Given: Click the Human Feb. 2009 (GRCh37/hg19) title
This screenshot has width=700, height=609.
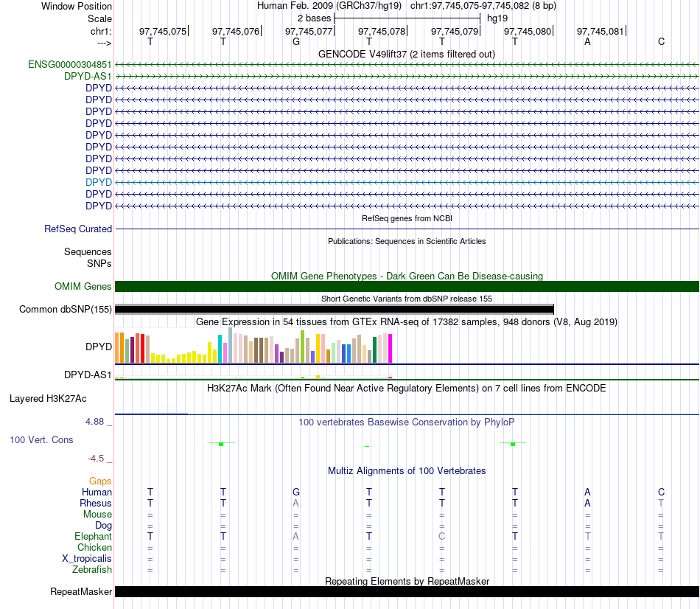Looking at the screenshot, I should point(329,6).
